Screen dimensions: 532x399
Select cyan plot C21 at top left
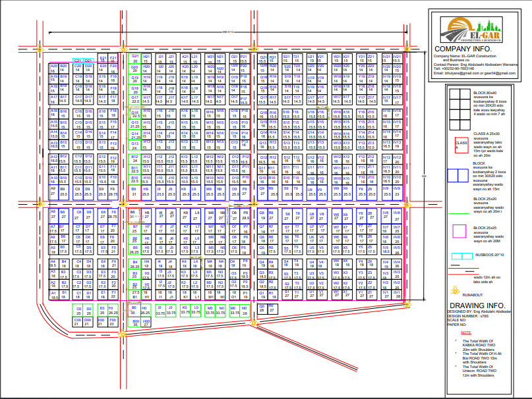78,61
